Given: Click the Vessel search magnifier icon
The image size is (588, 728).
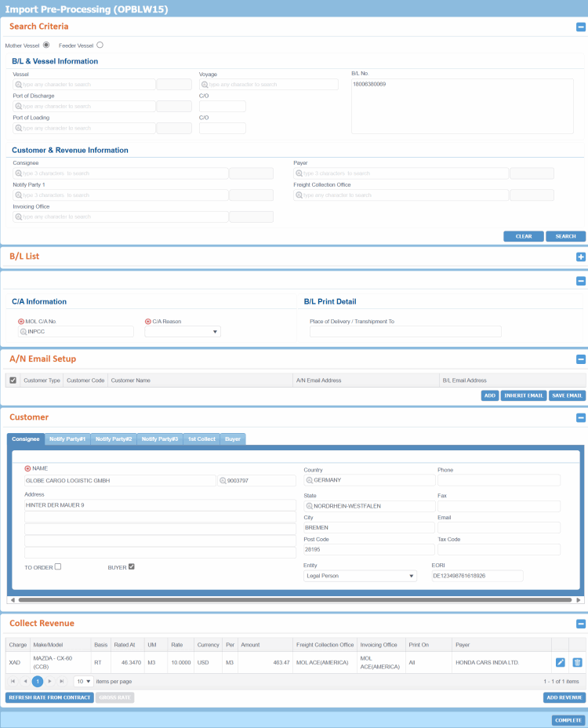Looking at the screenshot, I should pyautogui.click(x=19, y=85).
